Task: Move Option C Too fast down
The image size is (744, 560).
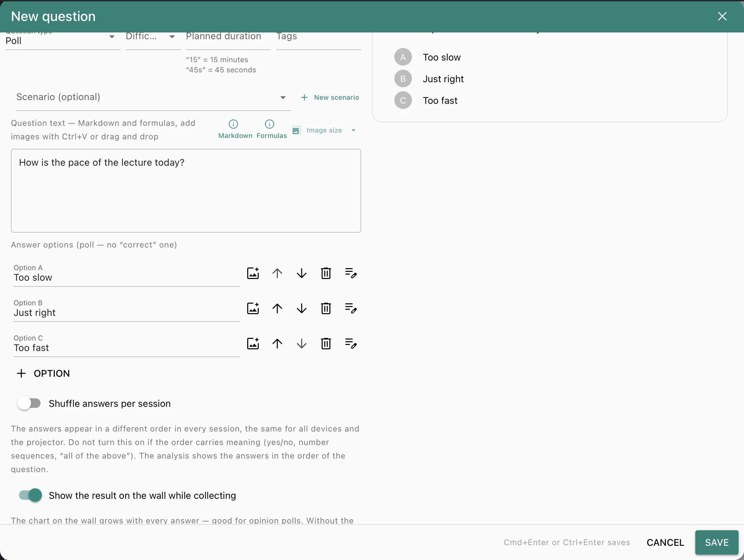Action: (302, 344)
